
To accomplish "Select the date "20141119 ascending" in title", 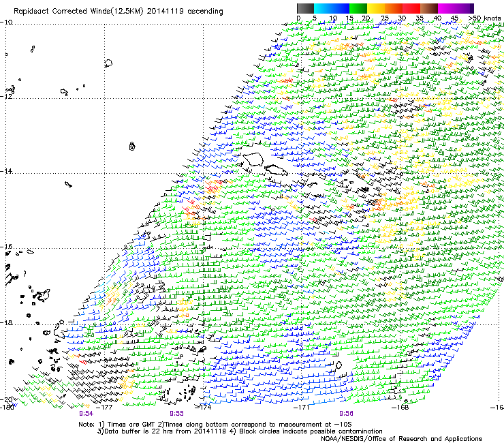I will (185, 12).
